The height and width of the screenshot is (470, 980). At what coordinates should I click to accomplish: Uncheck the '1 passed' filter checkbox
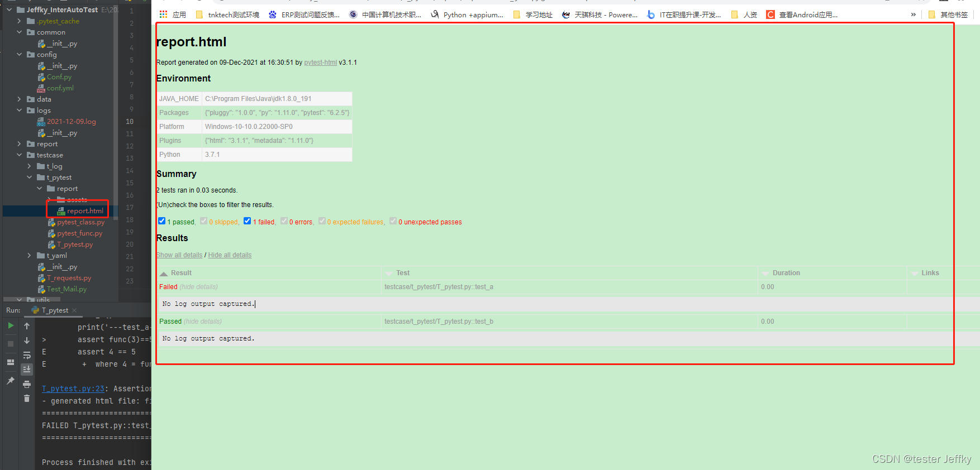pyautogui.click(x=162, y=221)
